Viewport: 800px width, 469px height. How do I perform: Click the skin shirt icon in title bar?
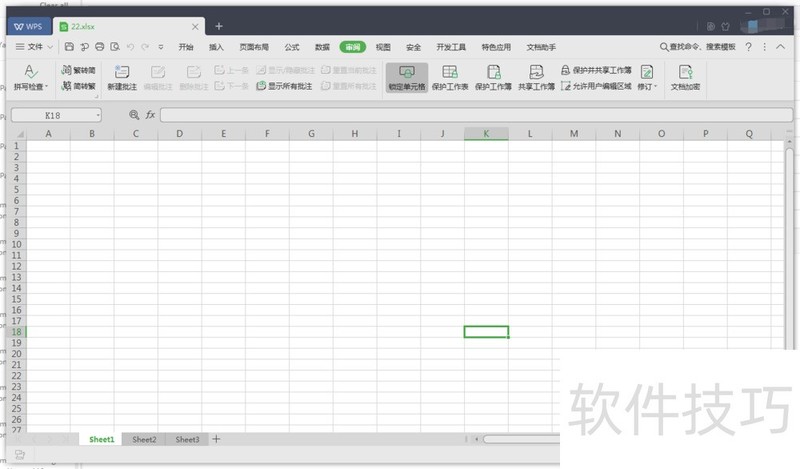tap(726, 27)
